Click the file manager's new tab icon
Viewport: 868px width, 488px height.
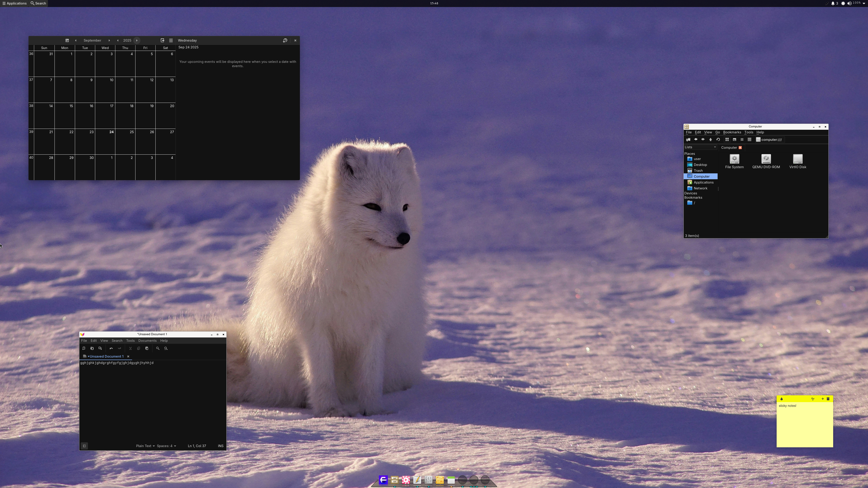click(x=688, y=139)
